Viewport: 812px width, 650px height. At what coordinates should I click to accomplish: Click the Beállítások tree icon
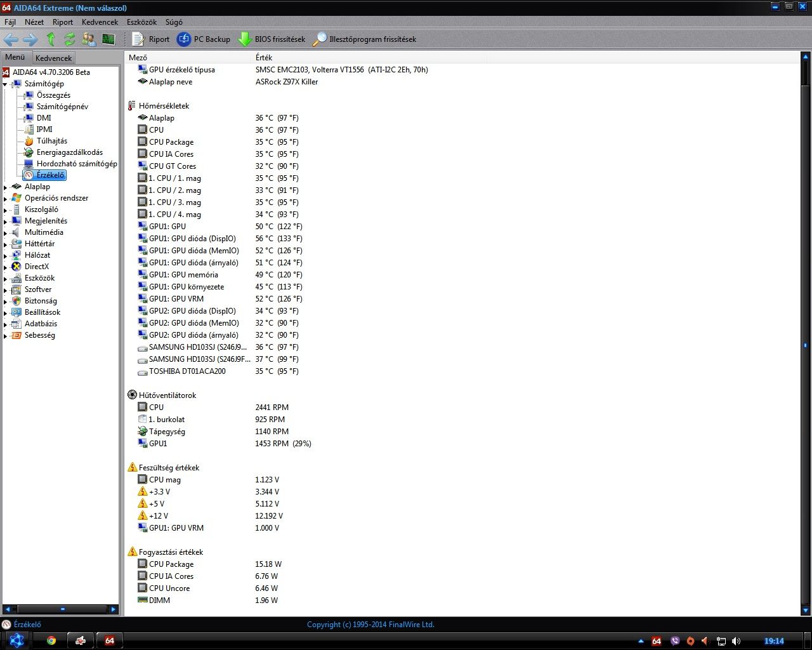tap(16, 312)
